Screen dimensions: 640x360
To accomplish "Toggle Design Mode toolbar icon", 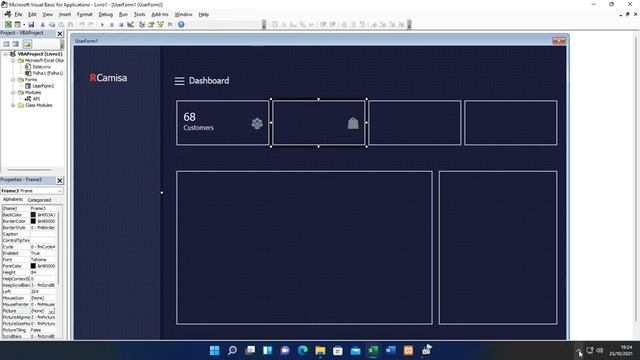I will [x=131, y=24].
